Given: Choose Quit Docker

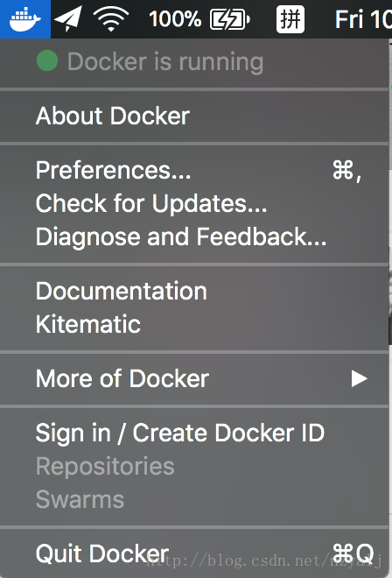Looking at the screenshot, I should (x=194, y=553).
